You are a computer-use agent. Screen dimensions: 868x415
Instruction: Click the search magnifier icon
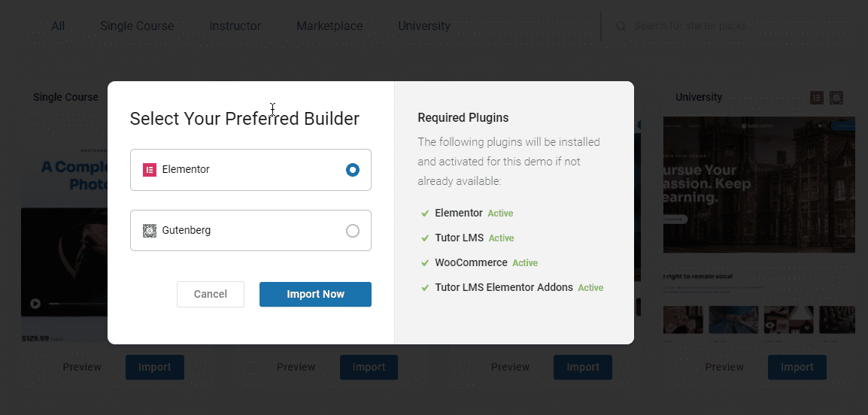click(x=621, y=26)
